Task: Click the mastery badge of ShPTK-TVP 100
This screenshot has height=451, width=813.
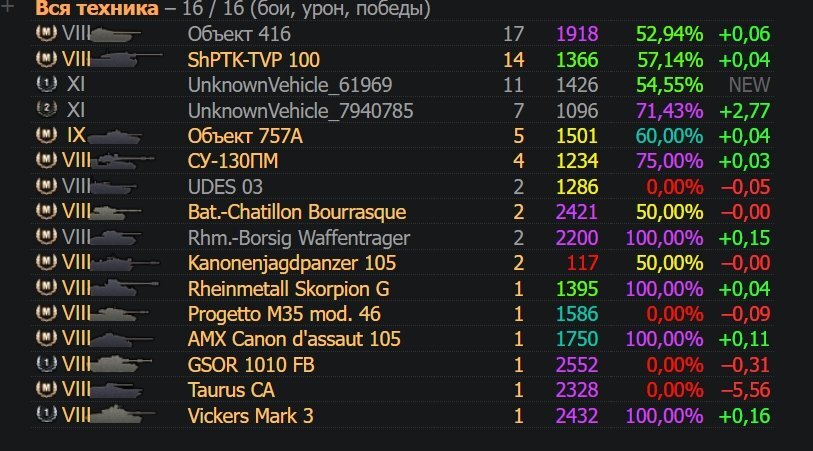Action: point(46,58)
